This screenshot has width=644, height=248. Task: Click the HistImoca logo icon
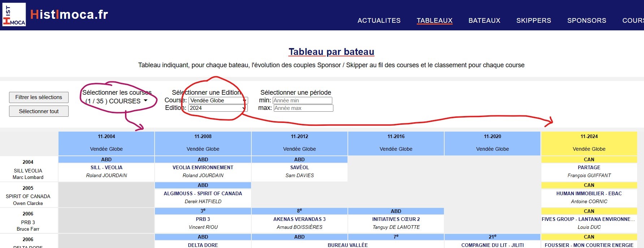click(14, 14)
